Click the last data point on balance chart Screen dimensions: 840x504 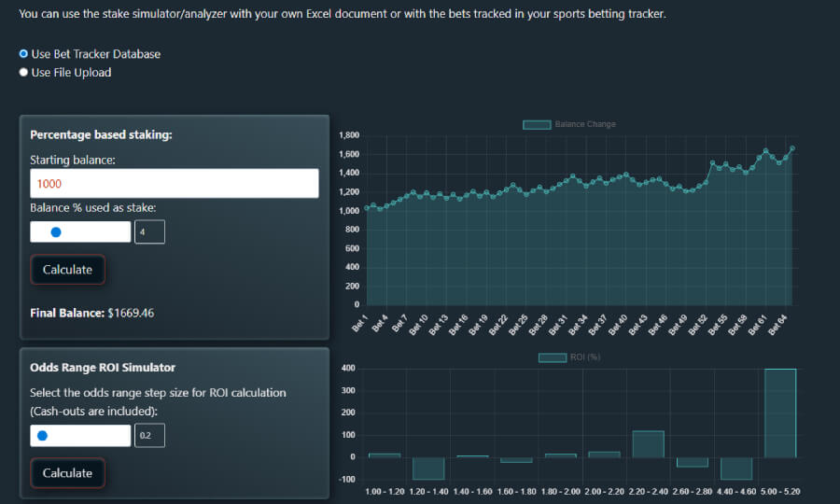coord(792,147)
